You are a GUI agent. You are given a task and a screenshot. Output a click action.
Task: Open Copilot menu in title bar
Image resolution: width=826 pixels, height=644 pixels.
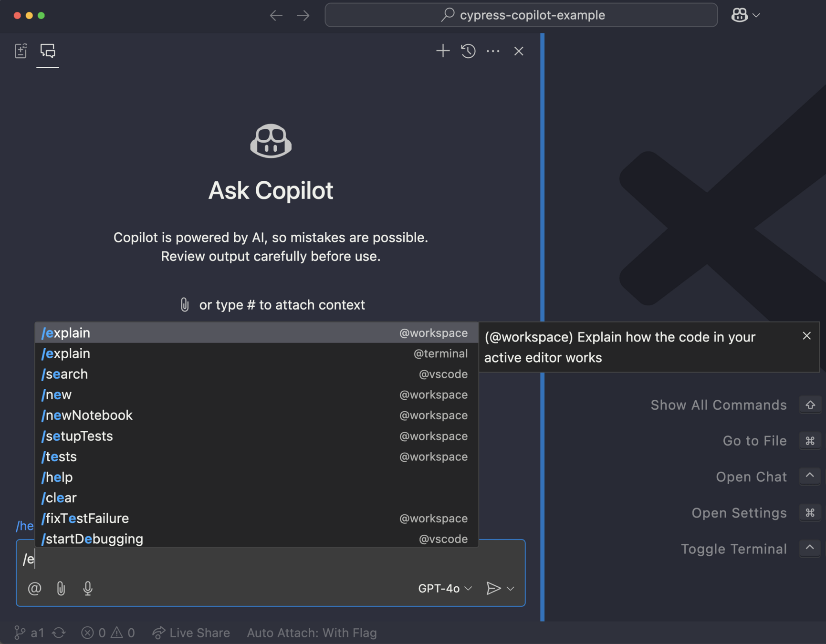[x=745, y=15]
